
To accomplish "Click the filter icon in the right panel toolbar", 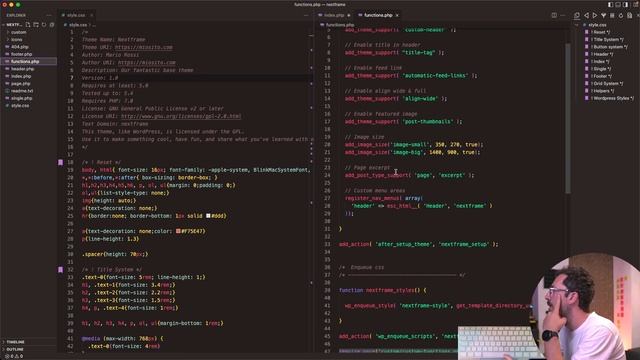I will tap(603, 15).
